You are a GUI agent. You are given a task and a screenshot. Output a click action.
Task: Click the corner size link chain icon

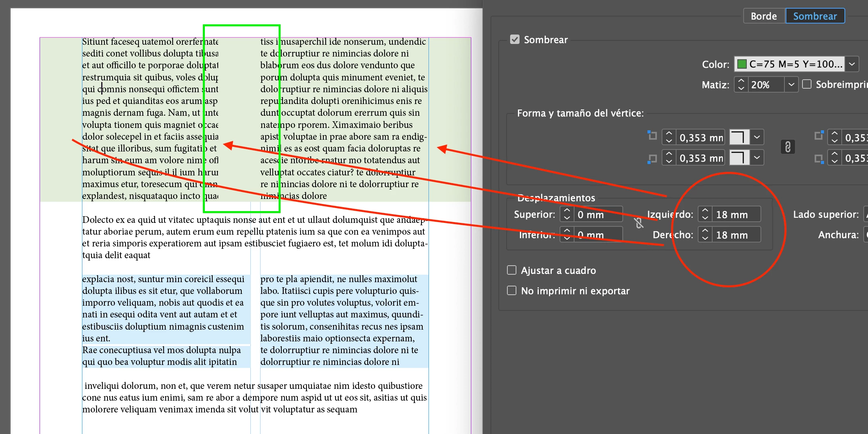(788, 147)
